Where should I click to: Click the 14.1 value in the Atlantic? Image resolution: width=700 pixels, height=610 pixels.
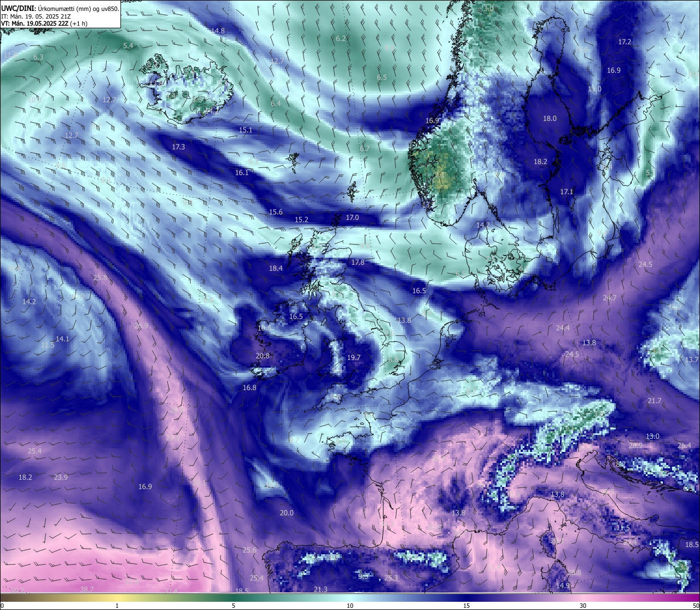coord(62,339)
